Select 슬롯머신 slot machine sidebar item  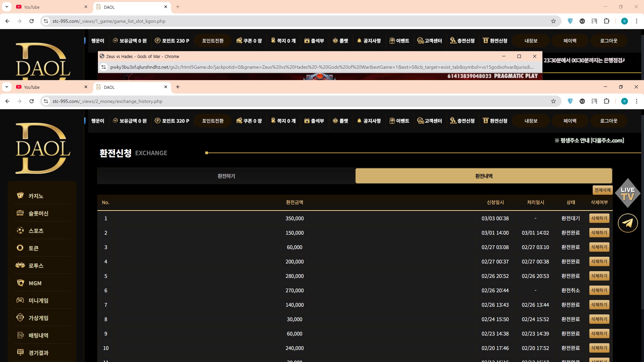click(x=38, y=214)
